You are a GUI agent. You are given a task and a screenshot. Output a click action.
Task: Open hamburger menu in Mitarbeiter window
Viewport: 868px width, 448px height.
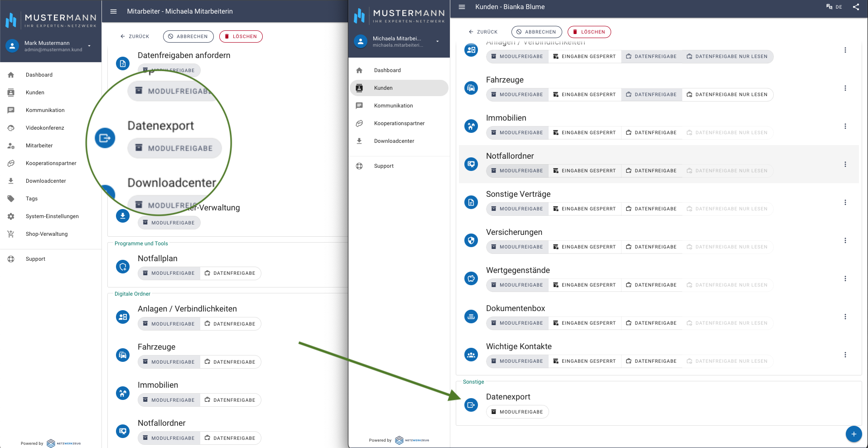(x=114, y=11)
